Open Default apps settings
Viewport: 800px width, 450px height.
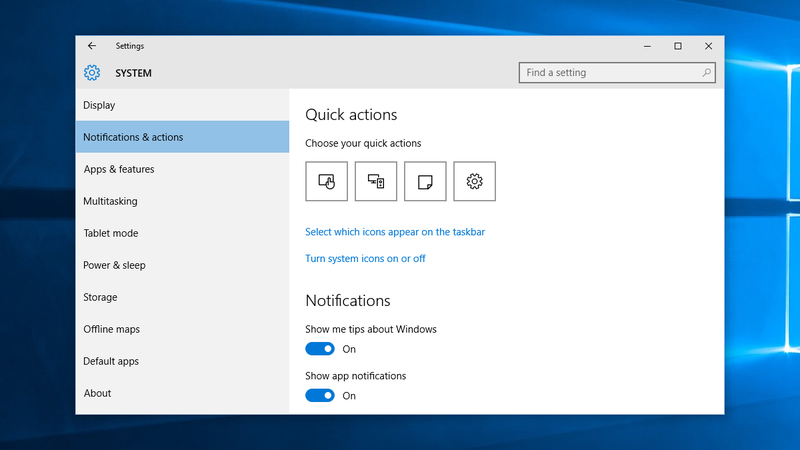182,361
